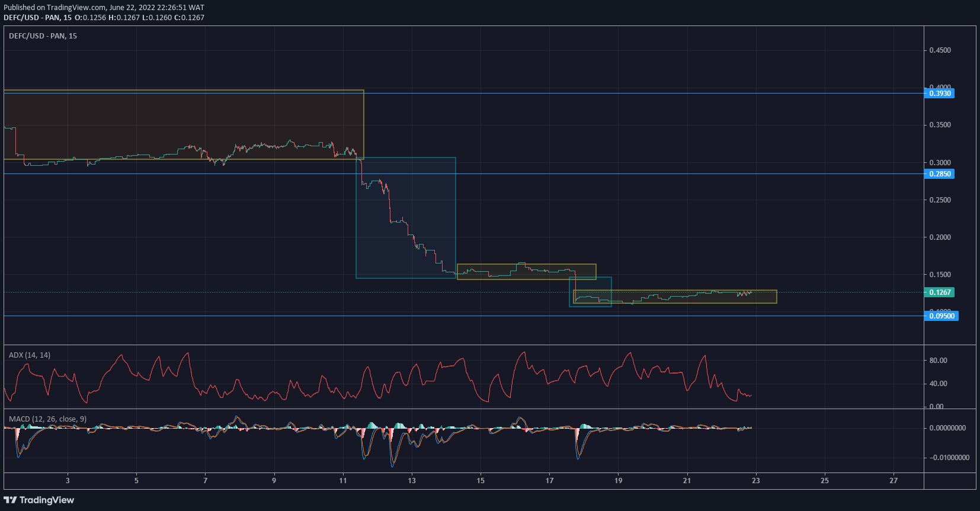Click date label 19 on time axis

[x=618, y=481]
